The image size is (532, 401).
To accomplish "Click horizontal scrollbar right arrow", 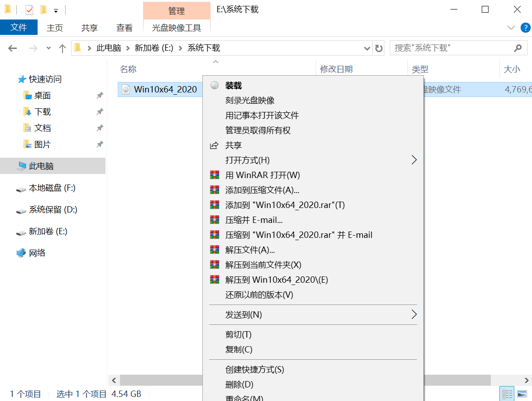I will [x=526, y=380].
